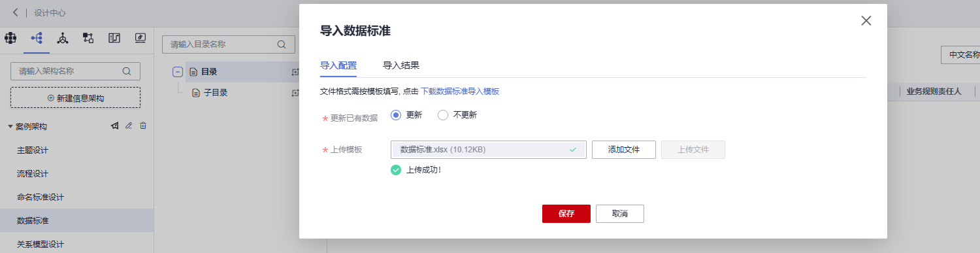980x253 pixels.
Task: Open the 导入配置 tab
Action: click(x=338, y=65)
